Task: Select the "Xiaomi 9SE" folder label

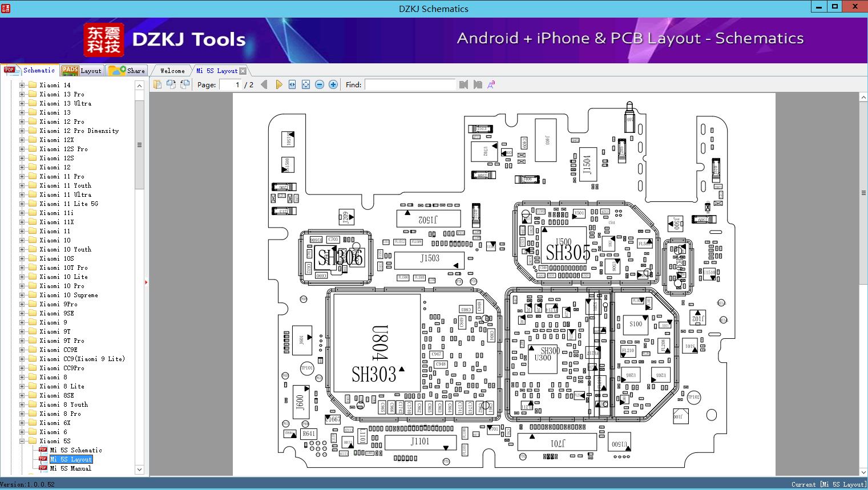Action: tap(56, 313)
